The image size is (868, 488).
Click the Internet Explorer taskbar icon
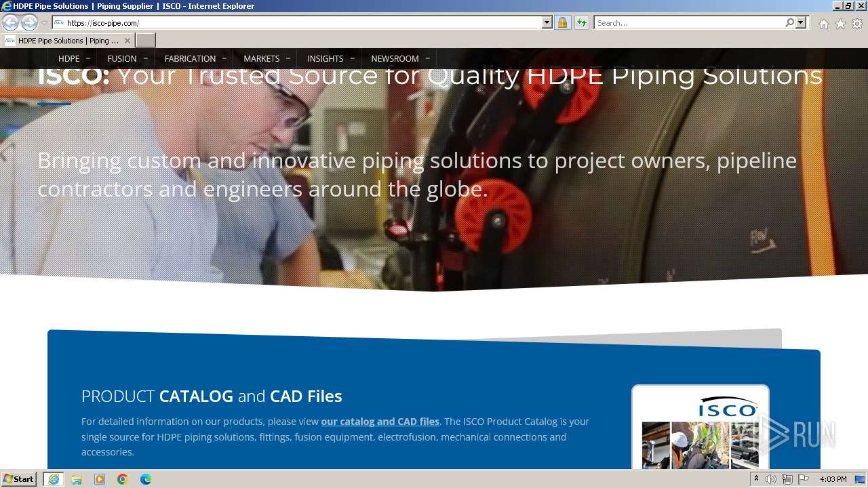point(54,479)
